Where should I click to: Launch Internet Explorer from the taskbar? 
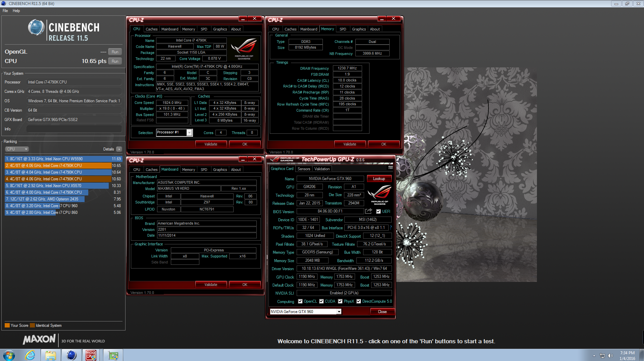point(30,355)
